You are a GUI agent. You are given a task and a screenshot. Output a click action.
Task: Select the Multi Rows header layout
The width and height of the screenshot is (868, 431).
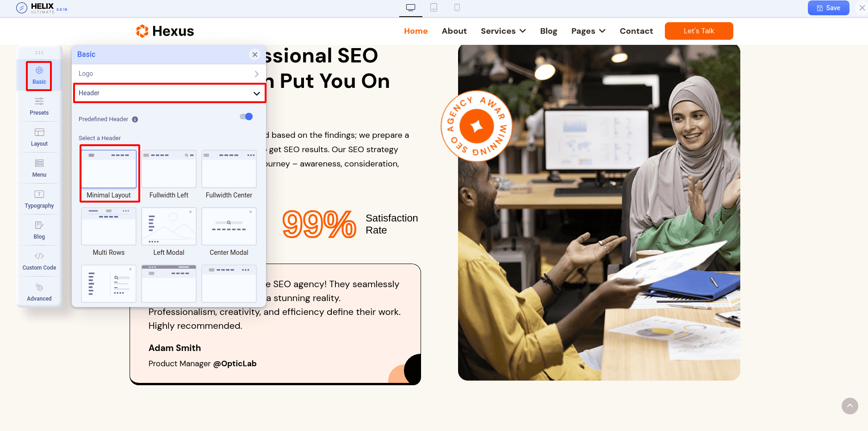109,227
